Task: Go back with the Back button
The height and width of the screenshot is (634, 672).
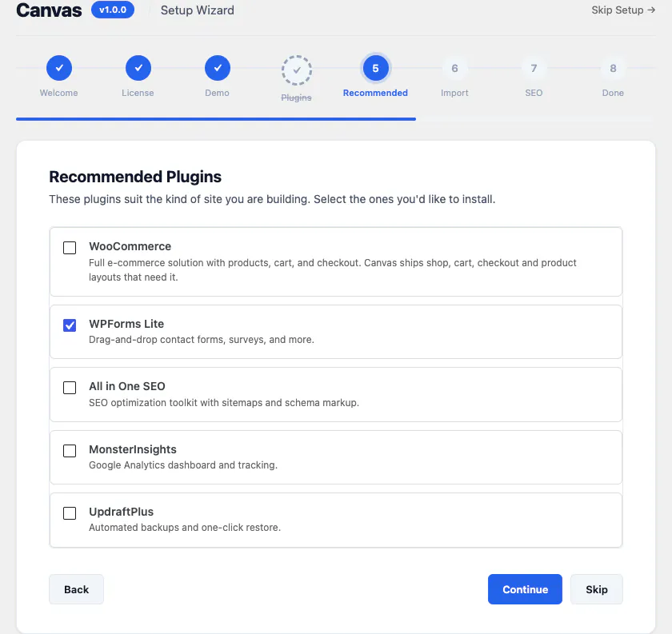Action: pos(76,589)
